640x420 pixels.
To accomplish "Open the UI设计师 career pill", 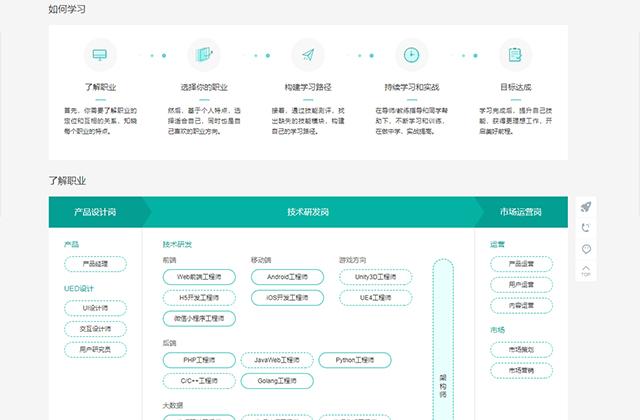I will 95,308.
